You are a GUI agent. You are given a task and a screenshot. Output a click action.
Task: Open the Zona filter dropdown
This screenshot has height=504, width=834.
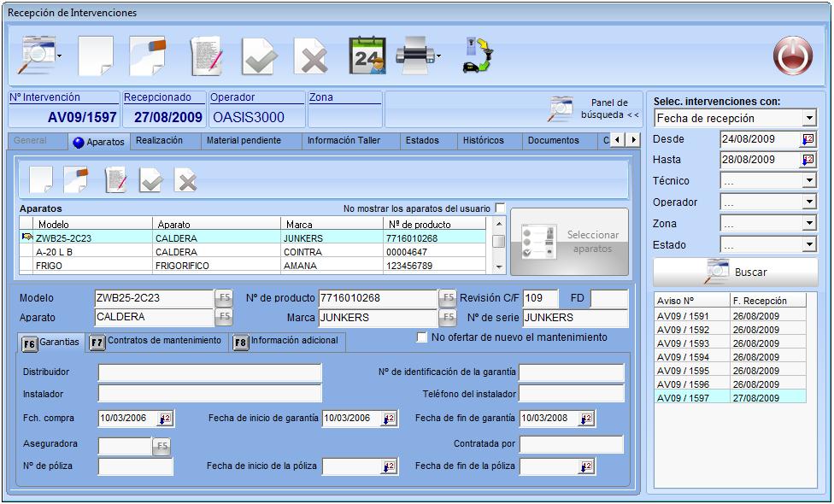809,223
